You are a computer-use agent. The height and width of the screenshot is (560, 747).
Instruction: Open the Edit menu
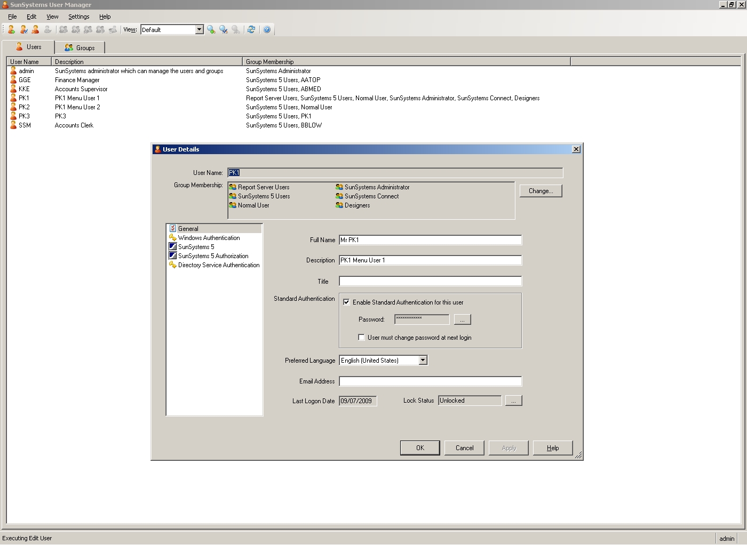[x=31, y=17]
